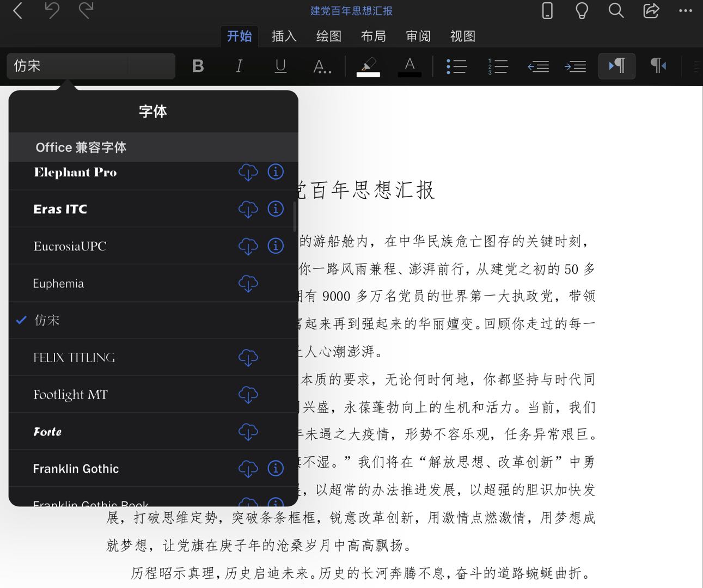Download the Elephant Pro font
Image resolution: width=703 pixels, height=588 pixels.
248,172
